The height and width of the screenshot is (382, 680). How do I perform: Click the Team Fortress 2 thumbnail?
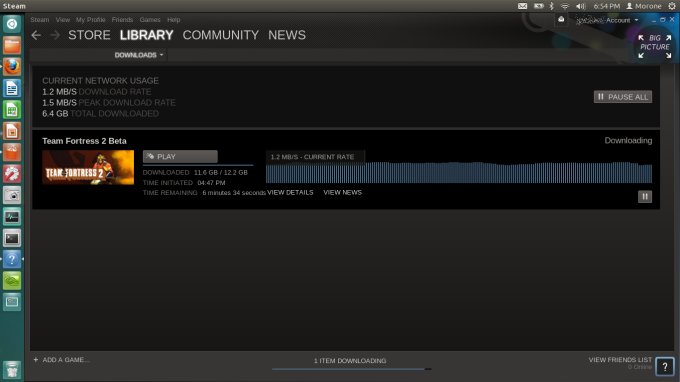click(88, 167)
